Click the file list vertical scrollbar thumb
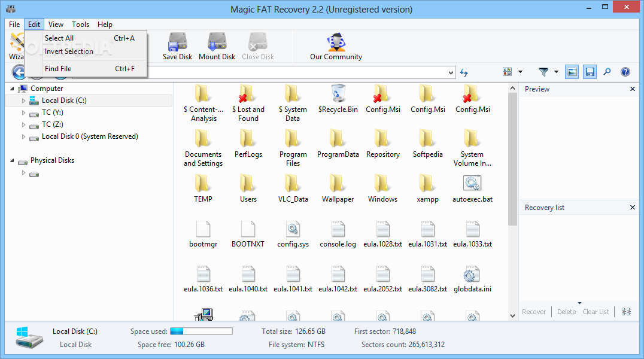 pos(512,159)
